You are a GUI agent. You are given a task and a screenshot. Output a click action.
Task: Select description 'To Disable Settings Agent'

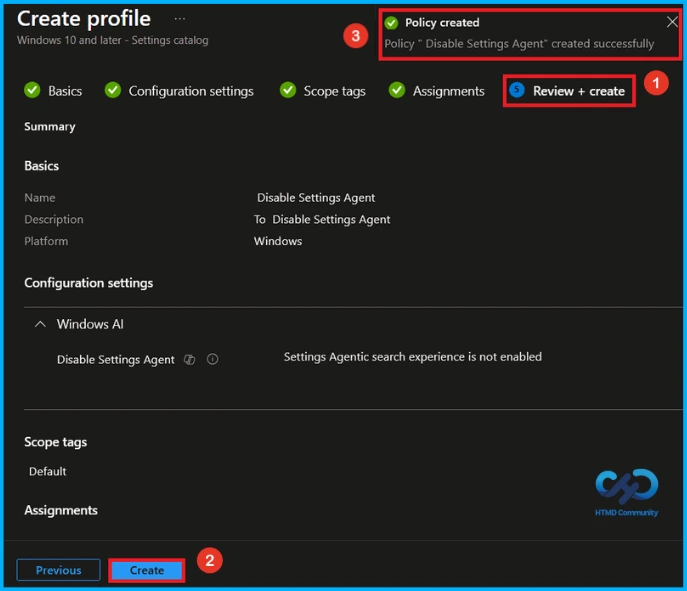click(x=322, y=219)
